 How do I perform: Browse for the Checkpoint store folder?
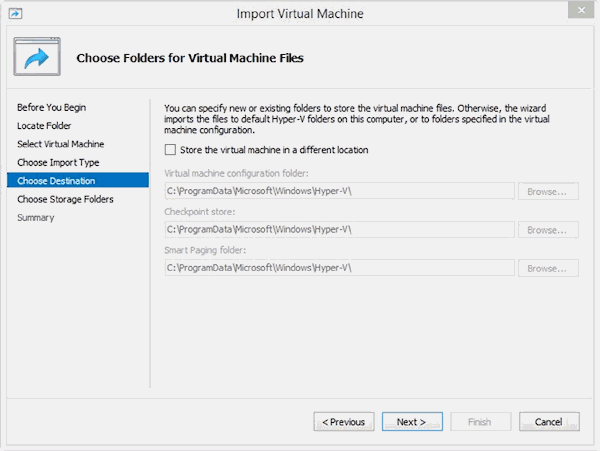tap(549, 230)
